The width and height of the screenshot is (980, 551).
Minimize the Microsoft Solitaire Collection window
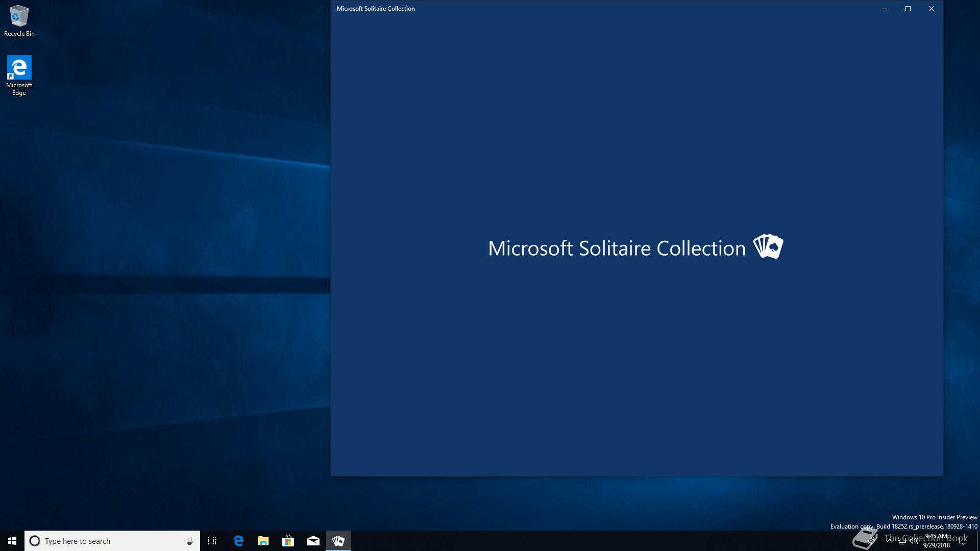pyautogui.click(x=885, y=9)
